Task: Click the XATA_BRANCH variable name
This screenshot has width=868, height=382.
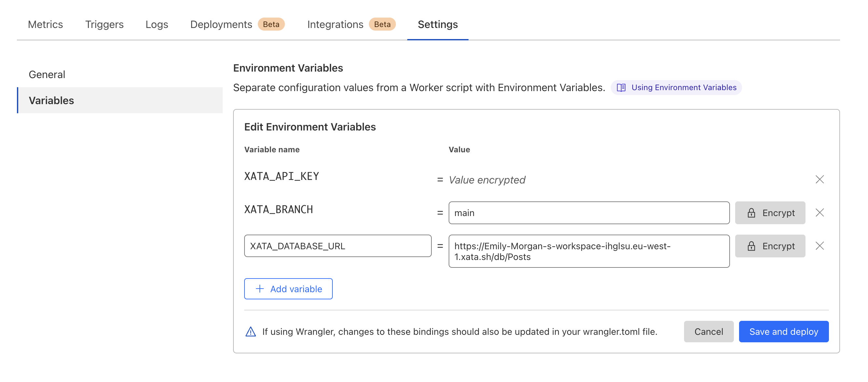Action: click(x=278, y=210)
